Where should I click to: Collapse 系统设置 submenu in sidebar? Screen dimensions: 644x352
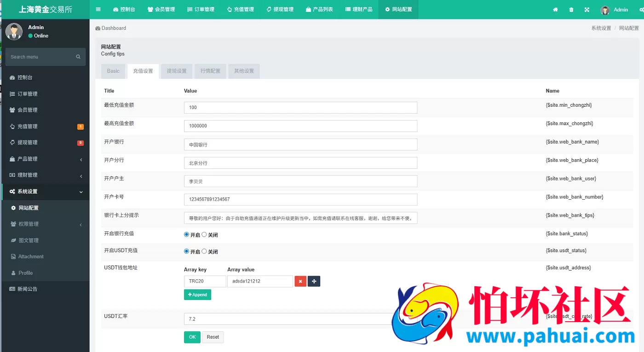coord(45,191)
